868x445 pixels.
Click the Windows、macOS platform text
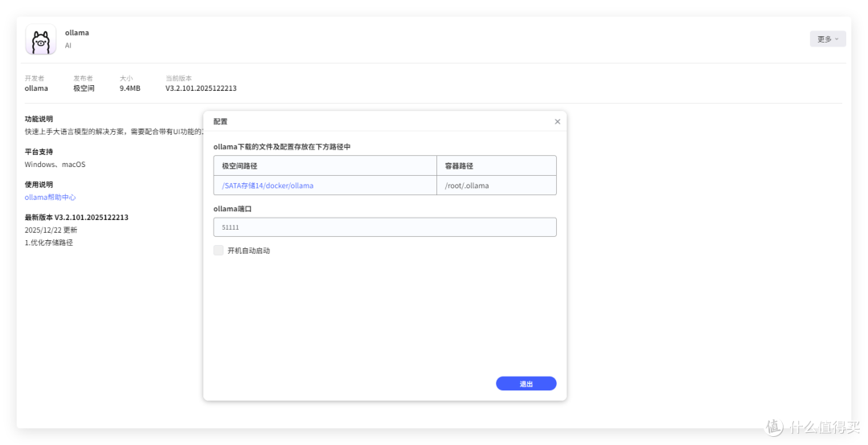(x=55, y=165)
